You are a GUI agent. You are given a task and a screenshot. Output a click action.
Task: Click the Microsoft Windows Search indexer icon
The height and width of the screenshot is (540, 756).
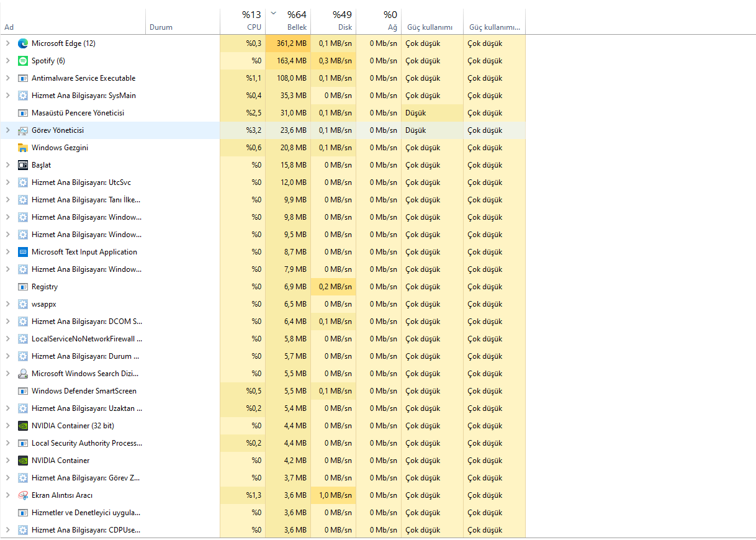[23, 374]
